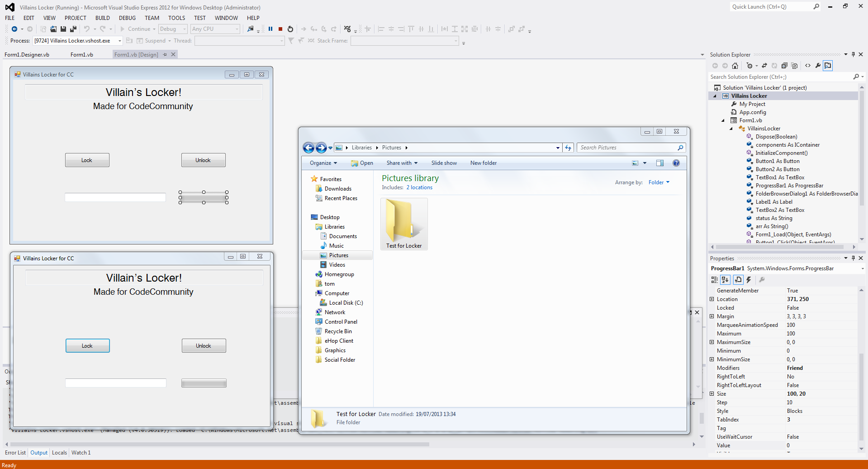Click the Search Pictures box
868x469 pixels.
pyautogui.click(x=631, y=148)
